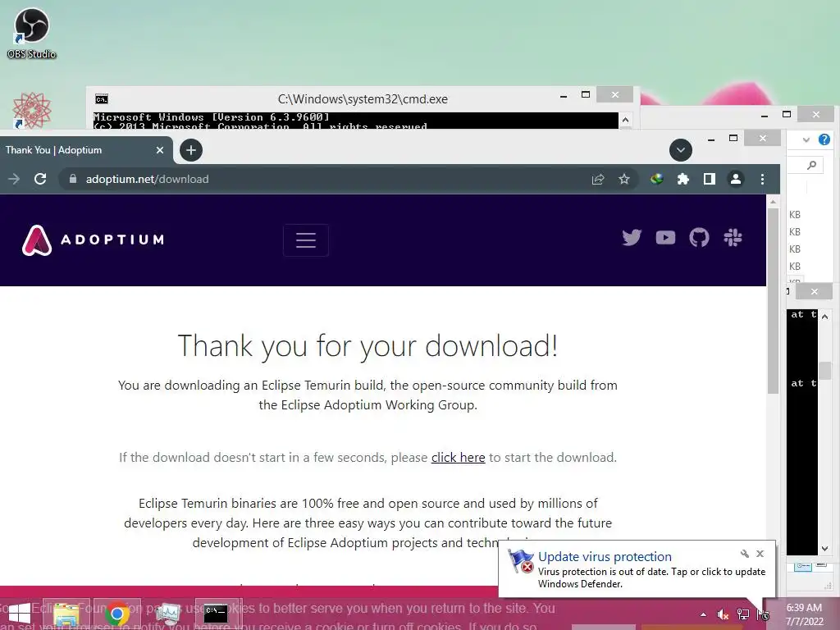Click search magnifier in background window
This screenshot has width=840, height=630.
click(x=811, y=165)
